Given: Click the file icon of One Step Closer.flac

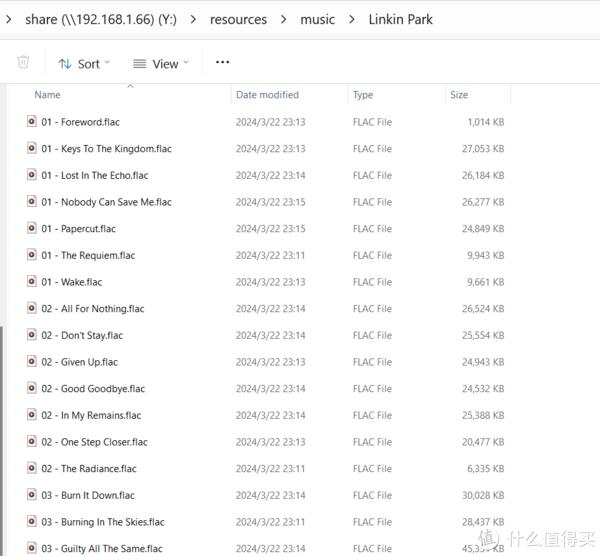Looking at the screenshot, I should (x=32, y=442).
